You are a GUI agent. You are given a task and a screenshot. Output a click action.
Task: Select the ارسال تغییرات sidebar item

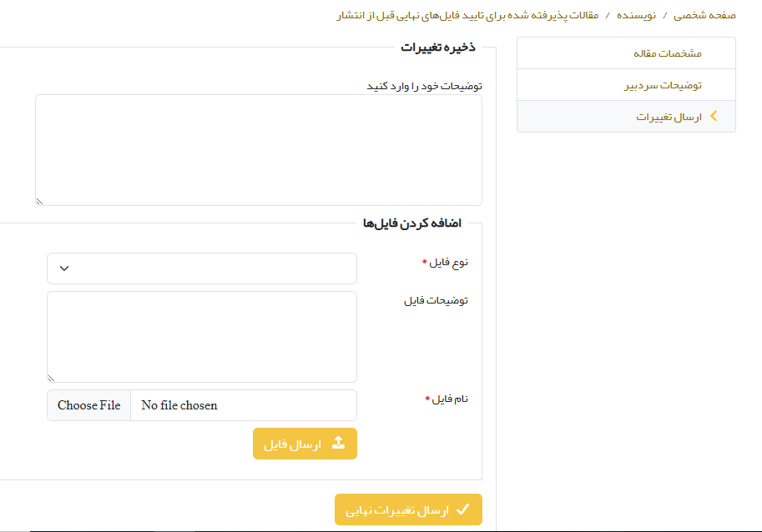[669, 118]
